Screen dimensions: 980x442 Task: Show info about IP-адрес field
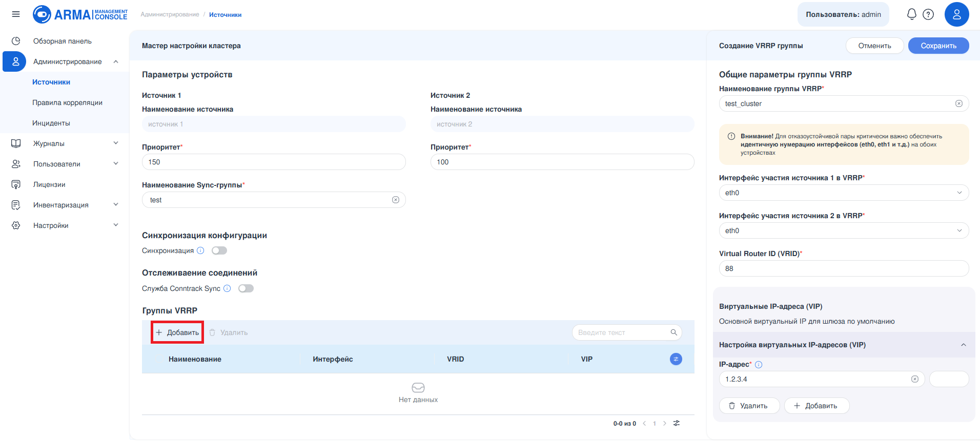[x=759, y=365]
